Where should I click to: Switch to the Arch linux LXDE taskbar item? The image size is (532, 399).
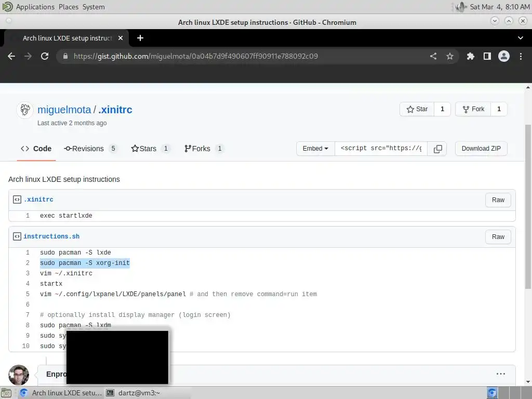coord(61,393)
